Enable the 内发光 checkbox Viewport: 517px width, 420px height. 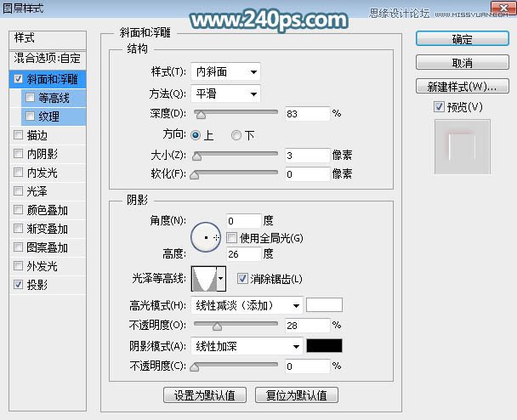[18, 172]
